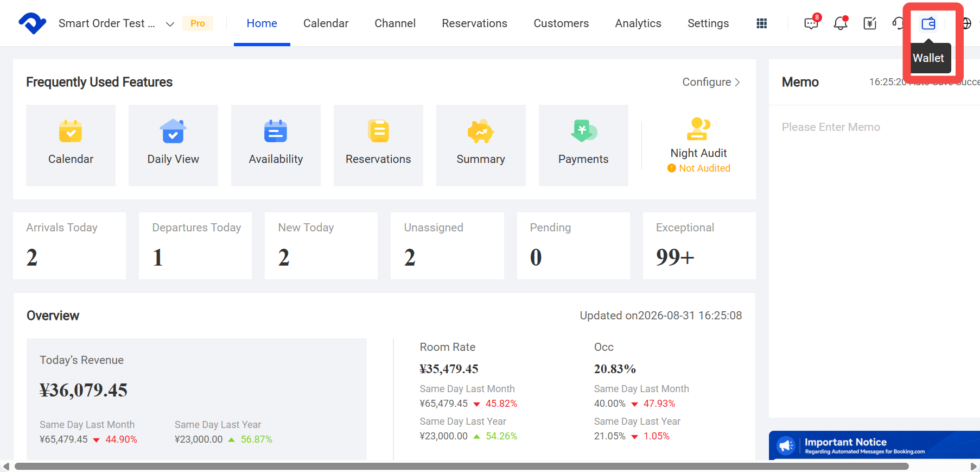Click the Not Audited status link
Image resolution: width=980 pixels, height=472 pixels.
699,168
